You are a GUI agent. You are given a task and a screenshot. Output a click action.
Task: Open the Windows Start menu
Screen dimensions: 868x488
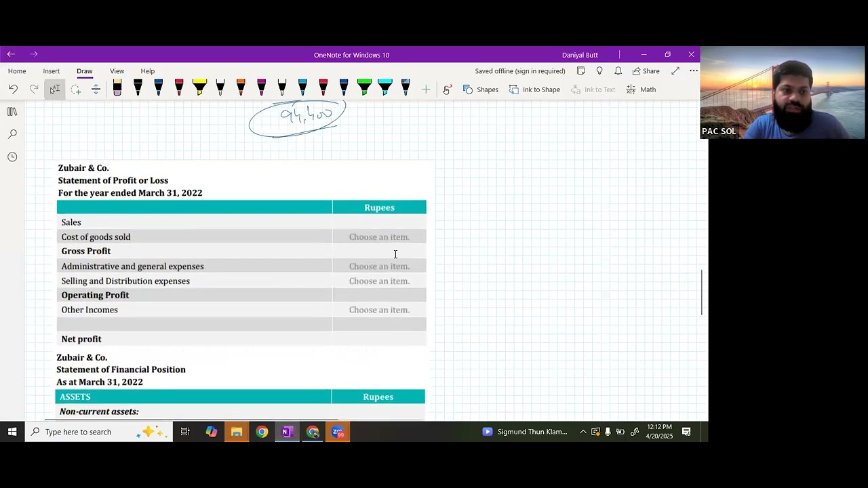(12, 432)
